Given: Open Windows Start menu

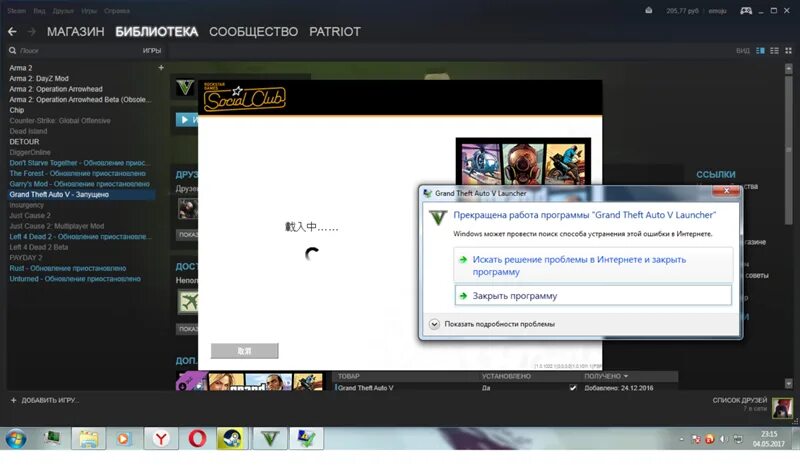Looking at the screenshot, I should (16, 438).
